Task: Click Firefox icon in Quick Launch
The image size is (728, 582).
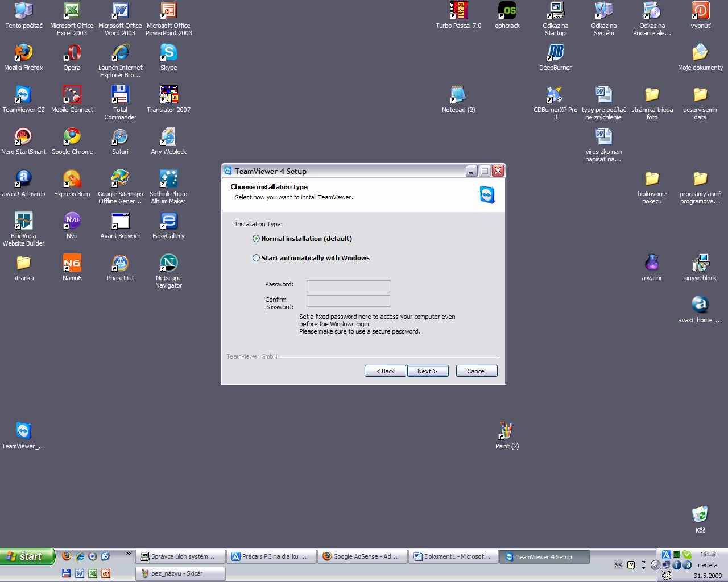Action: coord(67,556)
